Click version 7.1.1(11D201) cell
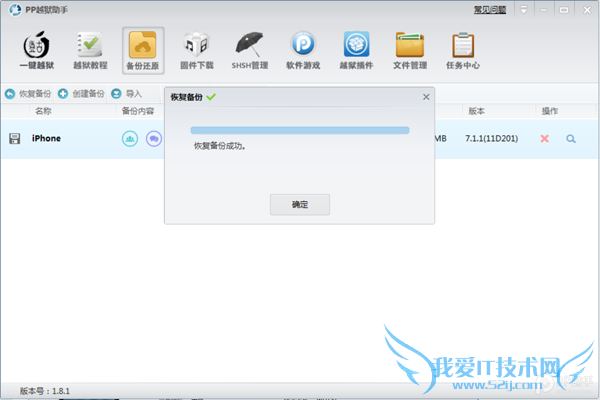The image size is (600, 400). click(491, 139)
